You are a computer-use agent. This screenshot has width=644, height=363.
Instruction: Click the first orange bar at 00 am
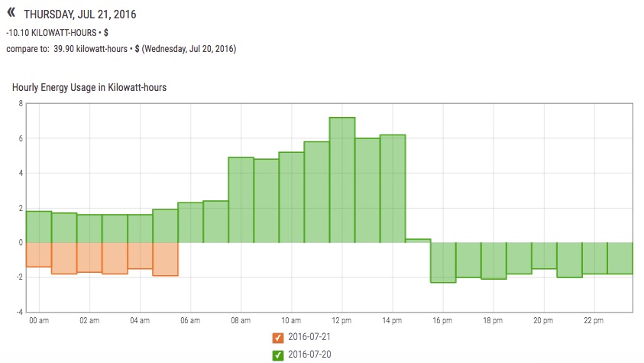point(38,254)
